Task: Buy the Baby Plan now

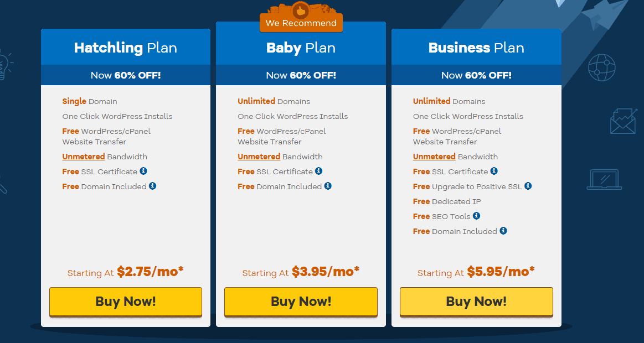Action: tap(301, 302)
